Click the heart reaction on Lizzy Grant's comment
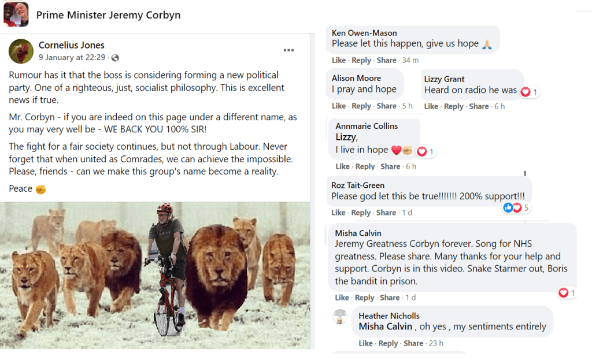This screenshot has height=364, width=592. (x=526, y=92)
